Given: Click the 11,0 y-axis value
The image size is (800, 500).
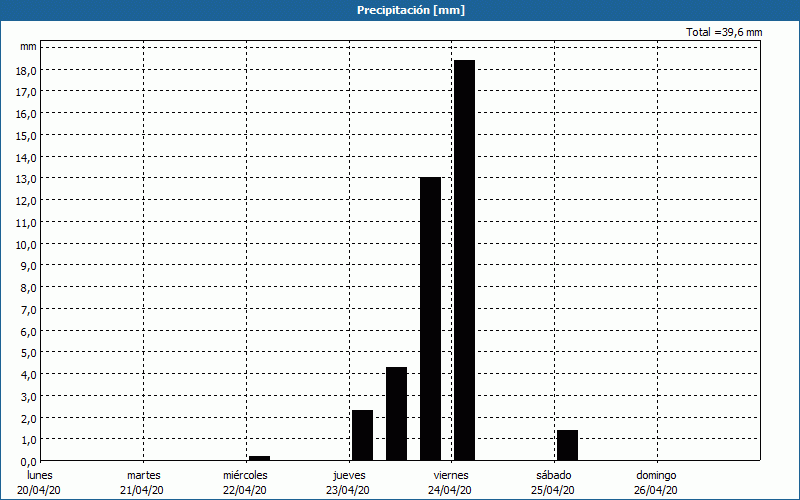Looking at the screenshot, I should 27,222.
